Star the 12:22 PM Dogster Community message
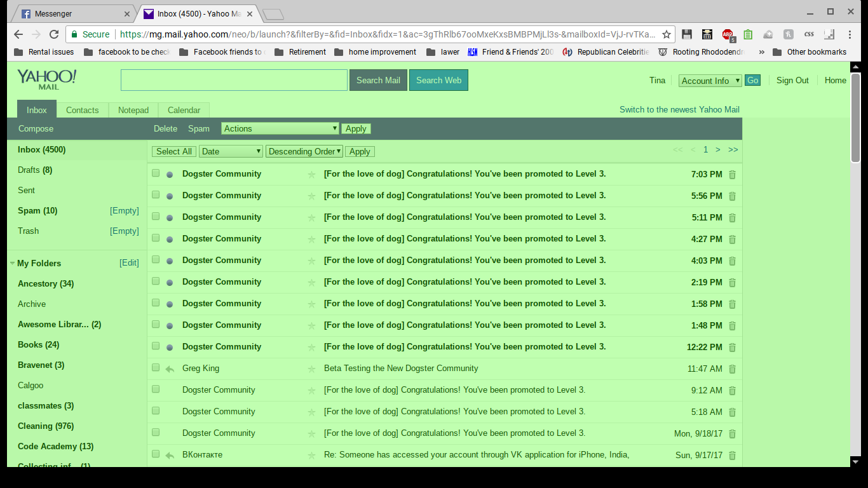Viewport: 868px width, 488px height. point(311,348)
